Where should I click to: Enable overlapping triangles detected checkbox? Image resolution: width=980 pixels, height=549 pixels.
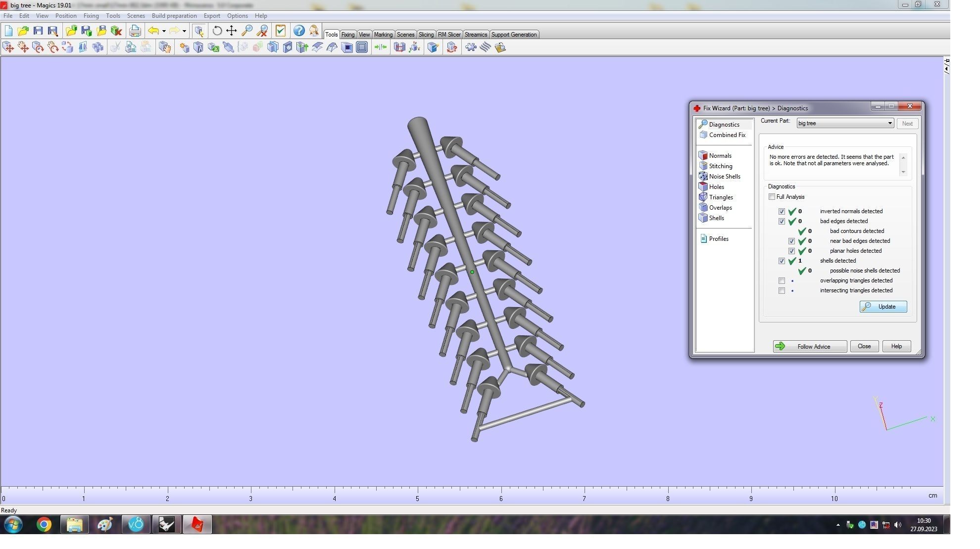point(782,280)
